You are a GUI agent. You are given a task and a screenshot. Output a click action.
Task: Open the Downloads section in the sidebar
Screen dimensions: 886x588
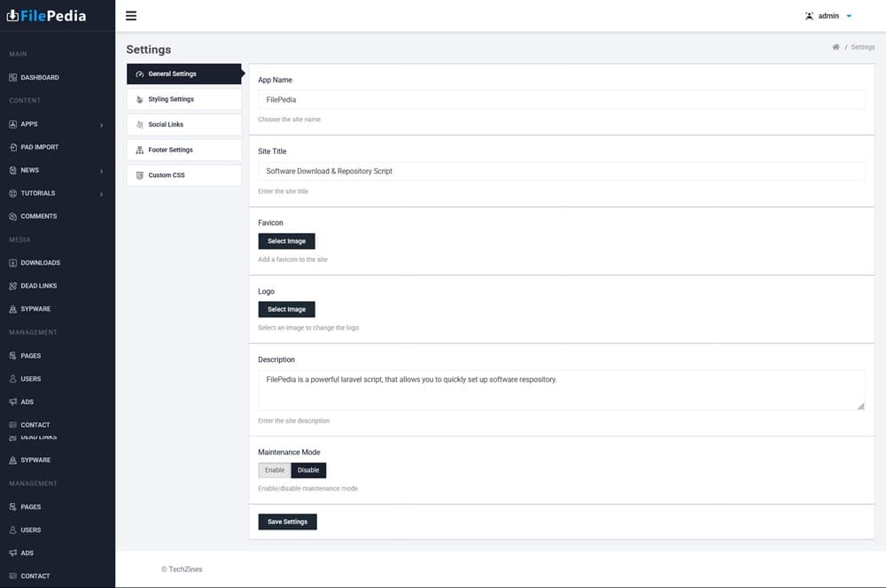(40, 263)
